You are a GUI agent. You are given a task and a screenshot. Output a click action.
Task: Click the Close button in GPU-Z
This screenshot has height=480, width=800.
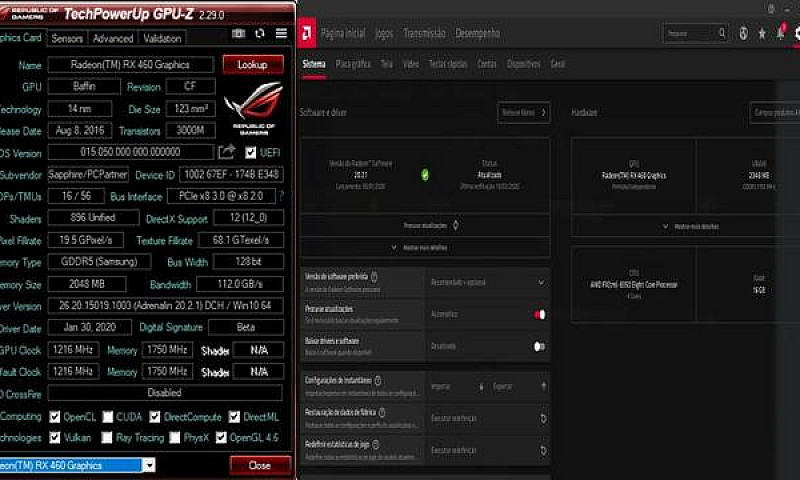(x=260, y=465)
